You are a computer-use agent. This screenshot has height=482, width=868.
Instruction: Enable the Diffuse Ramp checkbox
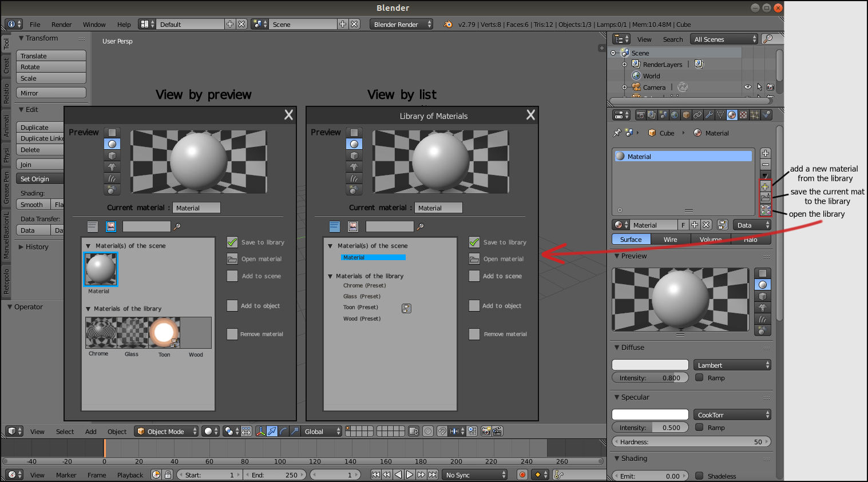click(x=699, y=377)
